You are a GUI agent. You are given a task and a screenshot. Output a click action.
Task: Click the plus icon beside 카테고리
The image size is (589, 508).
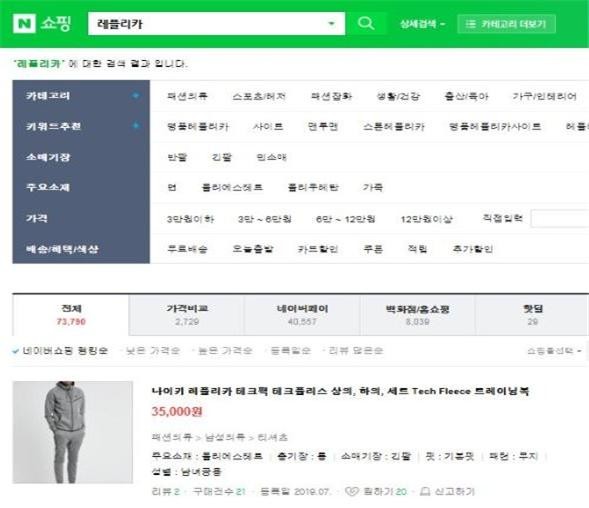pyautogui.click(x=136, y=95)
